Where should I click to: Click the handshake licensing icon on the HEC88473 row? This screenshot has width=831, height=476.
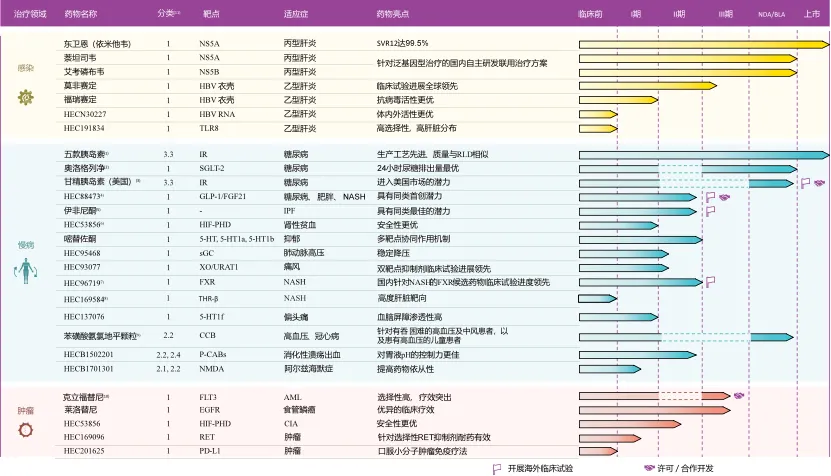tap(726, 198)
